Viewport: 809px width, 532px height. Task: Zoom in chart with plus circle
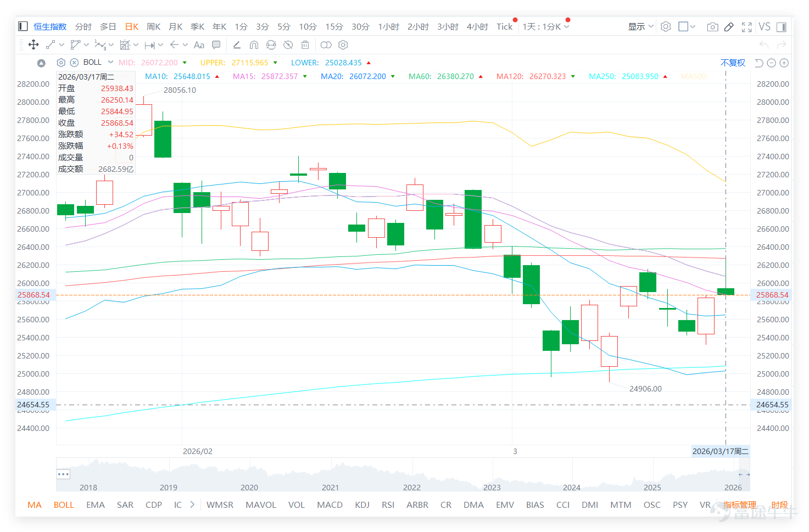(784, 63)
